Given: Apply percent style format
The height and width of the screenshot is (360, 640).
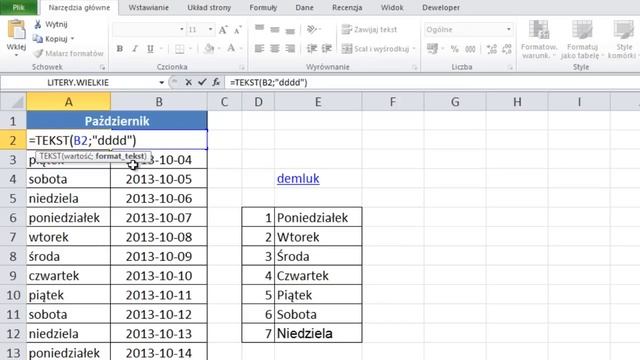Looking at the screenshot, I should (455, 49).
